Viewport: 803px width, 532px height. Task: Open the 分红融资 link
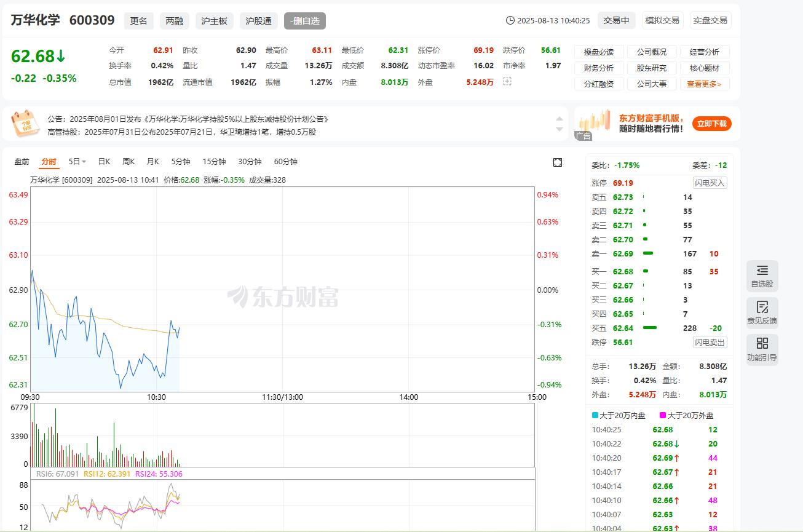(599, 84)
